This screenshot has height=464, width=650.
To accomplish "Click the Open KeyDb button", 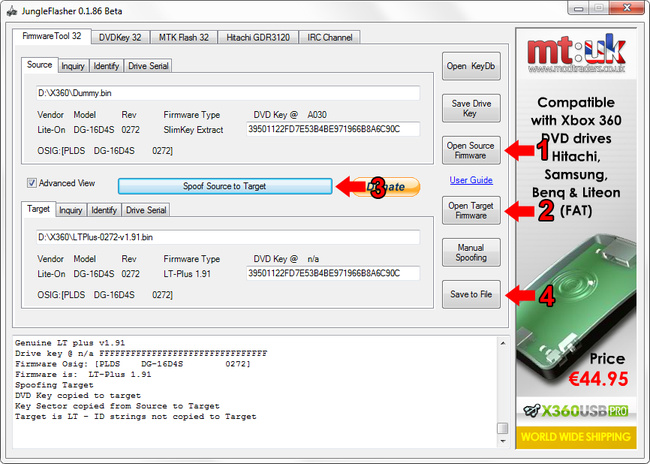I will point(471,66).
